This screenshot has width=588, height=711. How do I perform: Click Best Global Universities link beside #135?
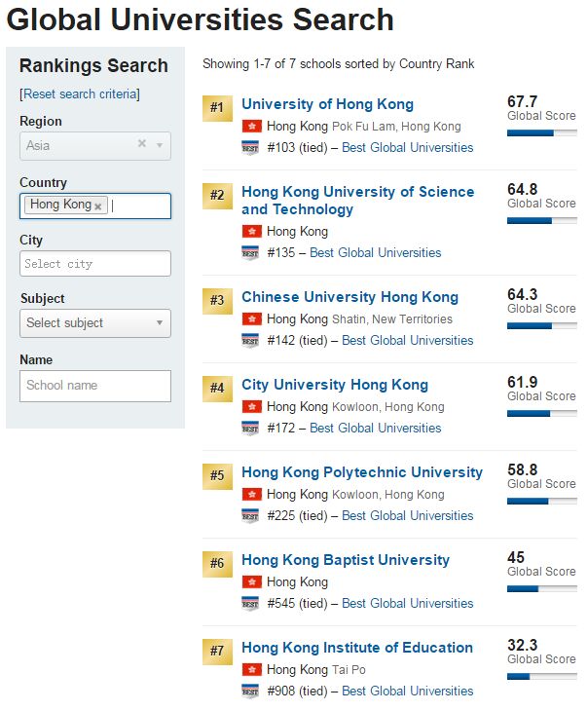point(375,252)
